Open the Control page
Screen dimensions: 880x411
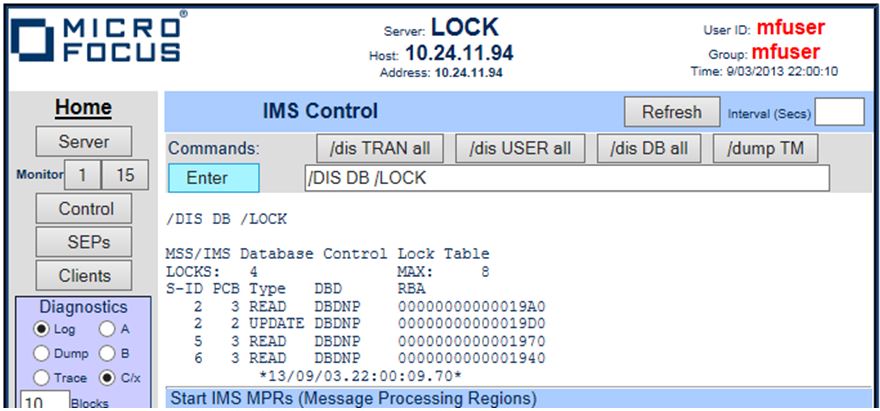[x=86, y=209]
